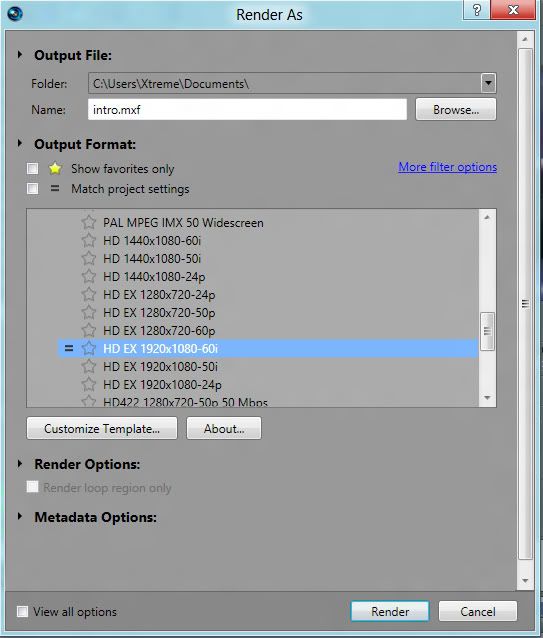543x638 pixels.
Task: Click the star next to HD 1440x1080-24p
Action: click(x=88, y=277)
